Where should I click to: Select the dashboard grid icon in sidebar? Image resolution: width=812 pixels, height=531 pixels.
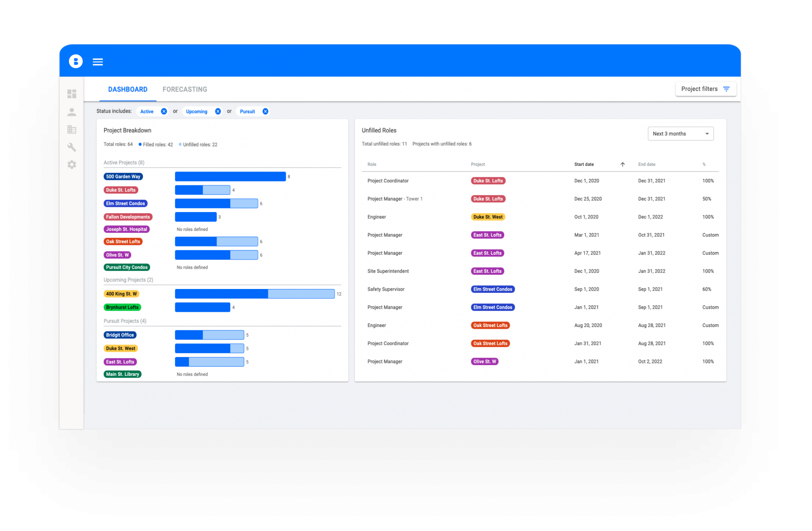71,94
